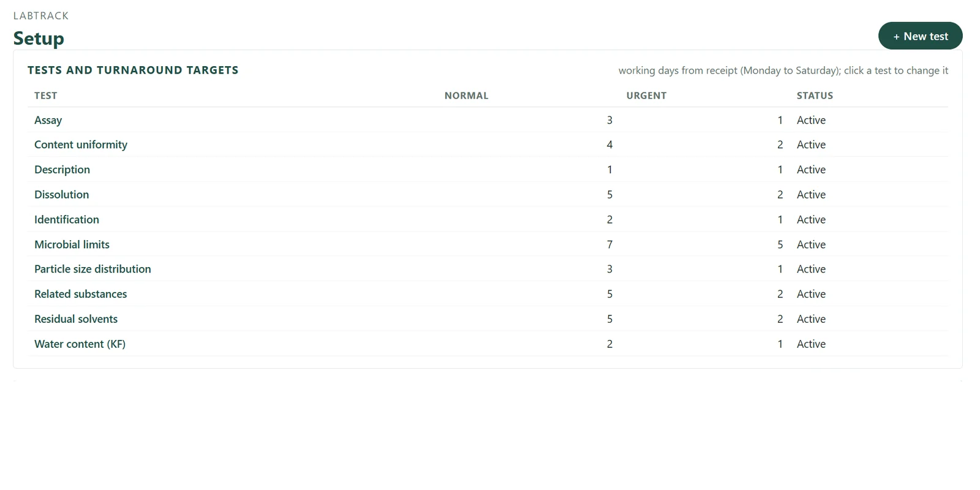This screenshot has width=980, height=490.
Task: Click the New test button
Action: click(920, 36)
